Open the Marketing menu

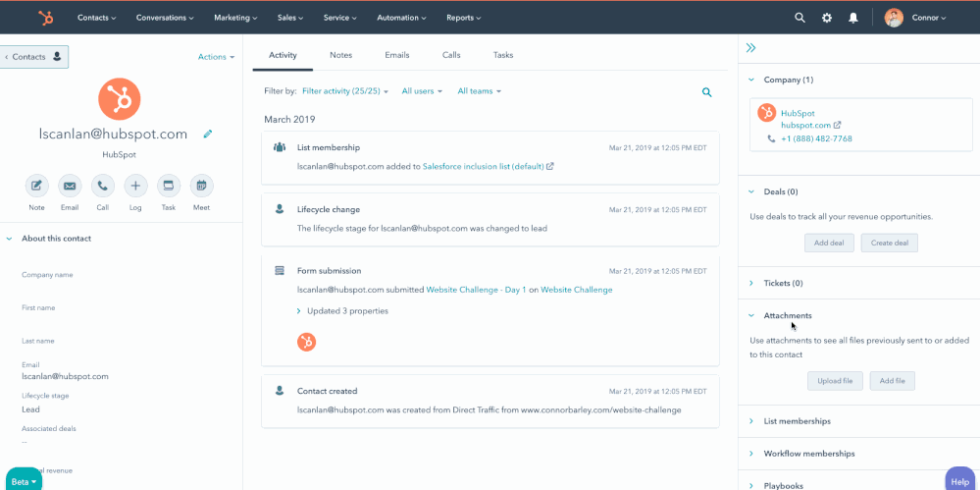click(x=235, y=18)
